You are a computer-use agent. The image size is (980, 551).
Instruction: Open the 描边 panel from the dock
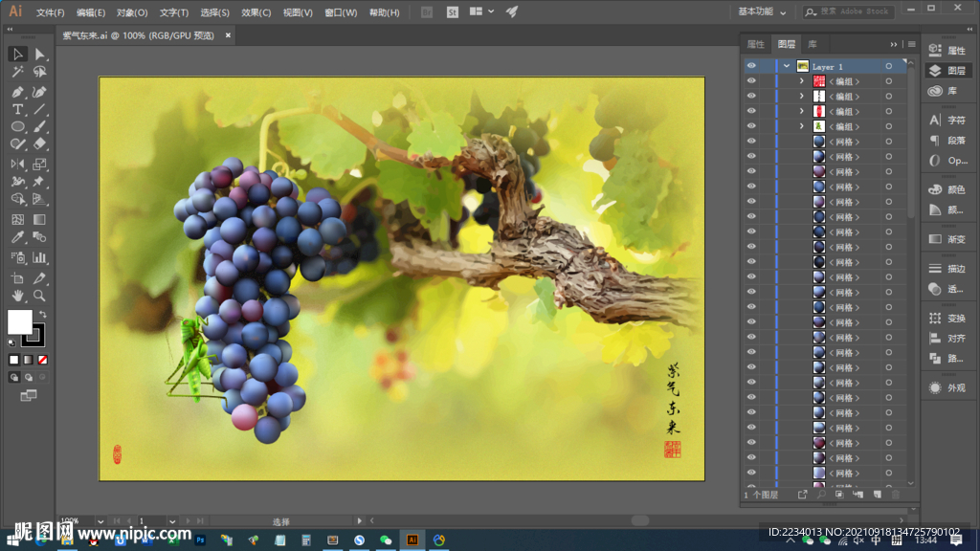tap(947, 269)
